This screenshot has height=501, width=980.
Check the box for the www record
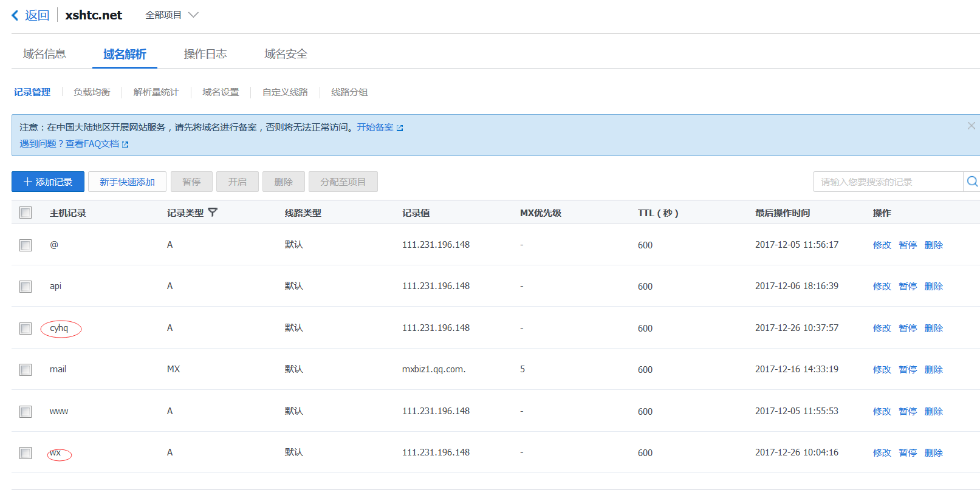coord(26,412)
